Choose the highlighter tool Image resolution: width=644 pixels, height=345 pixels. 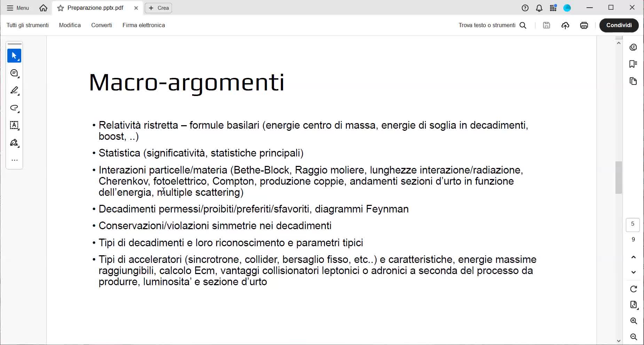(x=14, y=91)
